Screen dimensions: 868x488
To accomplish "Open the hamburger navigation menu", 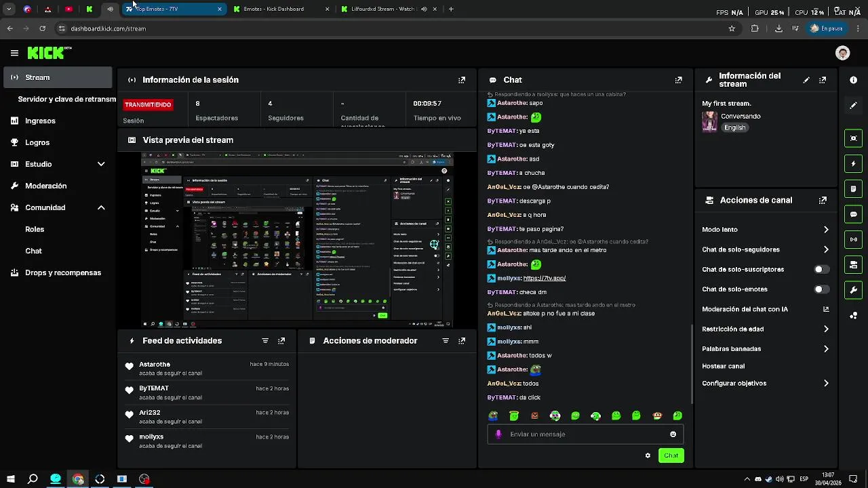I will pyautogui.click(x=14, y=53).
